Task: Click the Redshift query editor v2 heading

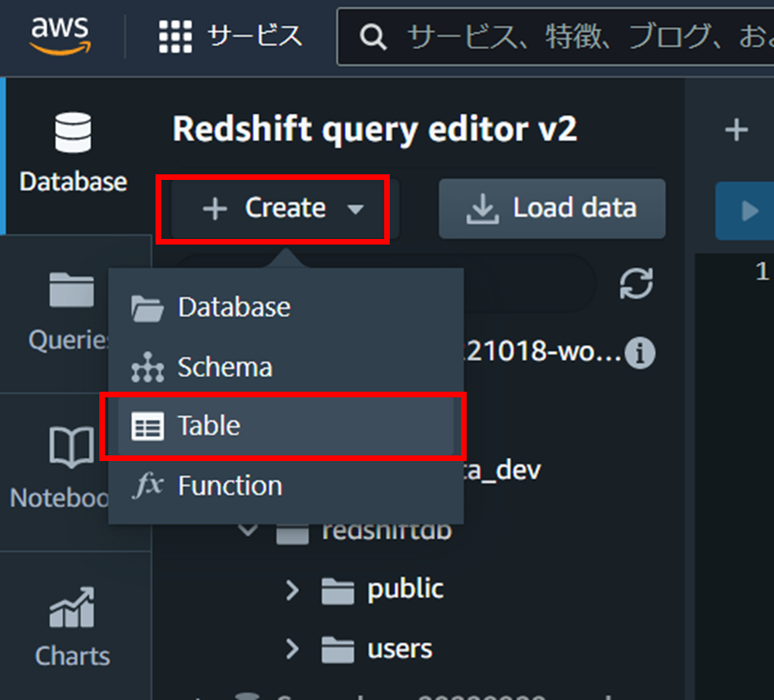Action: [x=375, y=130]
